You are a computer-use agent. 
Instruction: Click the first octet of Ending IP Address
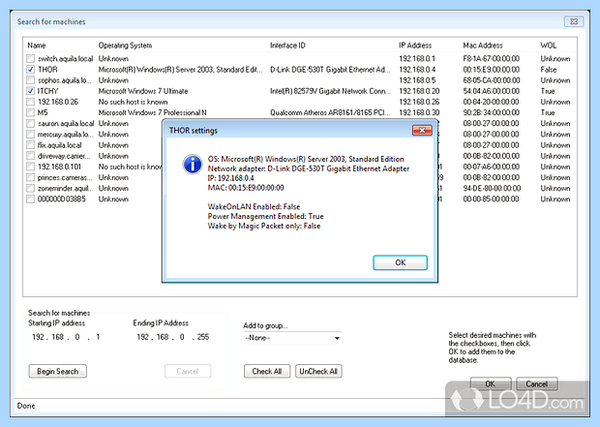143,337
